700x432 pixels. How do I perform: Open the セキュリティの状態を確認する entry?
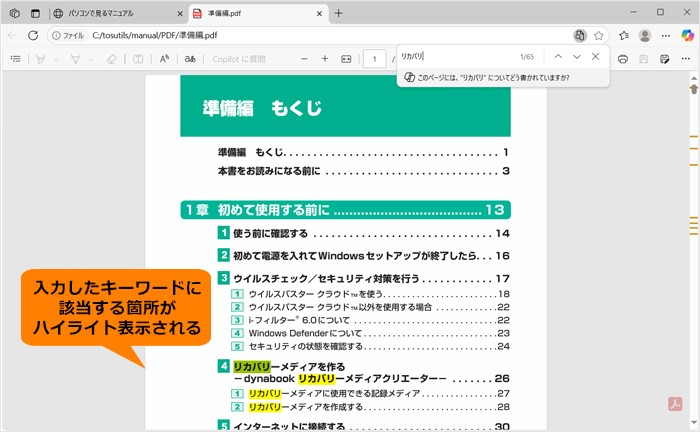[370, 346]
